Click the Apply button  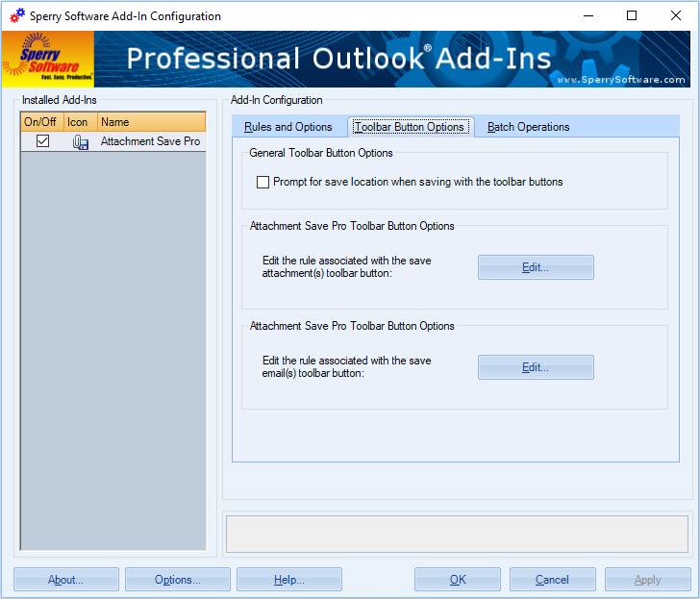(x=648, y=580)
